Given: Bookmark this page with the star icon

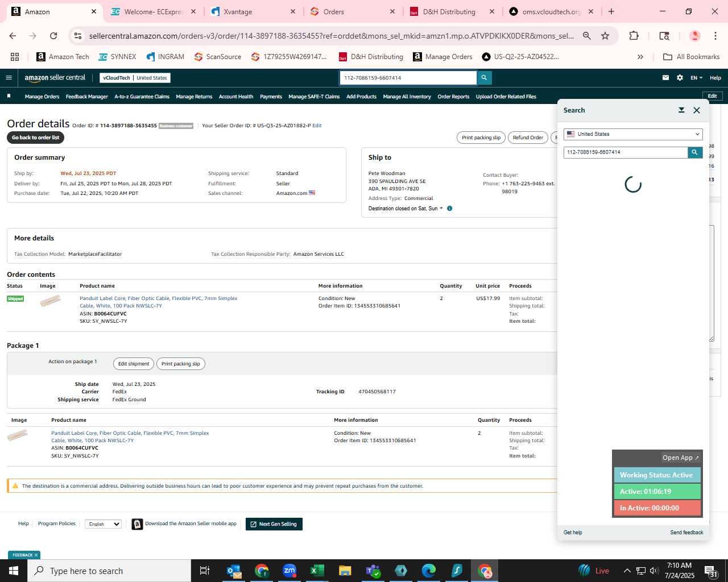Looking at the screenshot, I should coord(605,36).
